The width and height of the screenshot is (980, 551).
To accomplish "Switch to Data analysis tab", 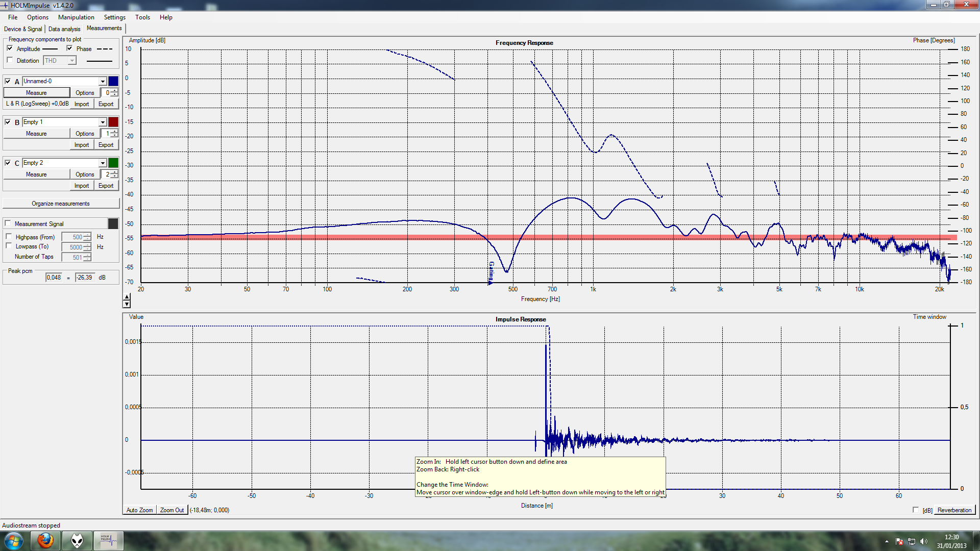I will pyautogui.click(x=64, y=29).
